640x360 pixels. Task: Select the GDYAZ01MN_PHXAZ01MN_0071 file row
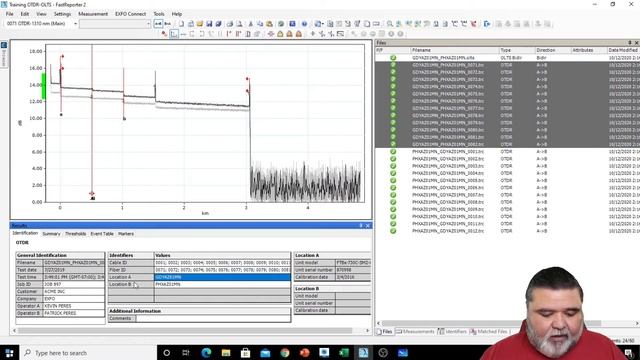coord(507,65)
